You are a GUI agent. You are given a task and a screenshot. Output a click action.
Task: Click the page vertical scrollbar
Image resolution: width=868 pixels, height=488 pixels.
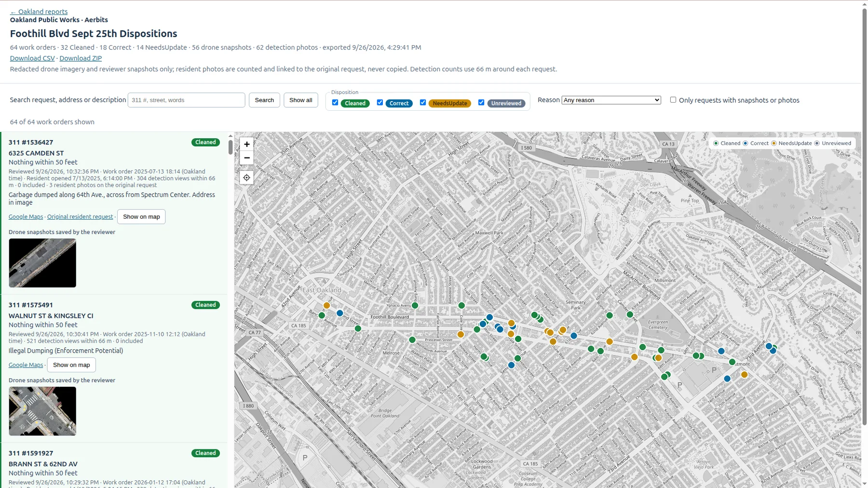(864, 217)
